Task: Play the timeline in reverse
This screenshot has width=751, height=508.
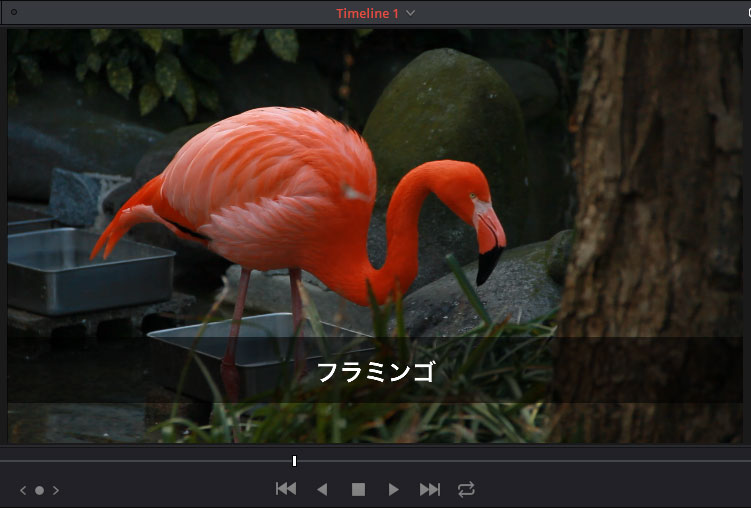Action: 322,489
